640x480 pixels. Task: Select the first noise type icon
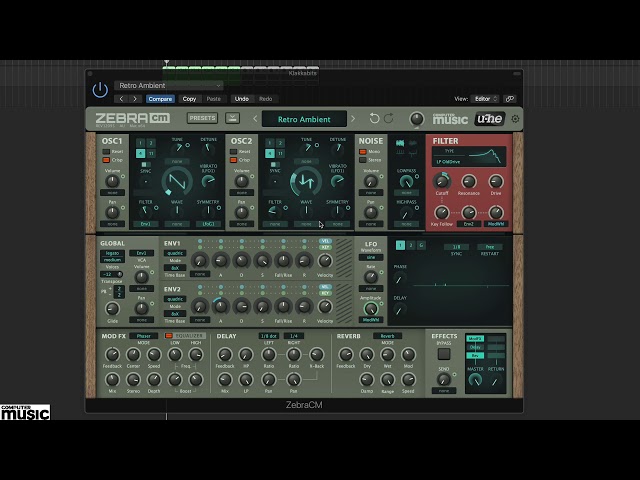[400, 143]
